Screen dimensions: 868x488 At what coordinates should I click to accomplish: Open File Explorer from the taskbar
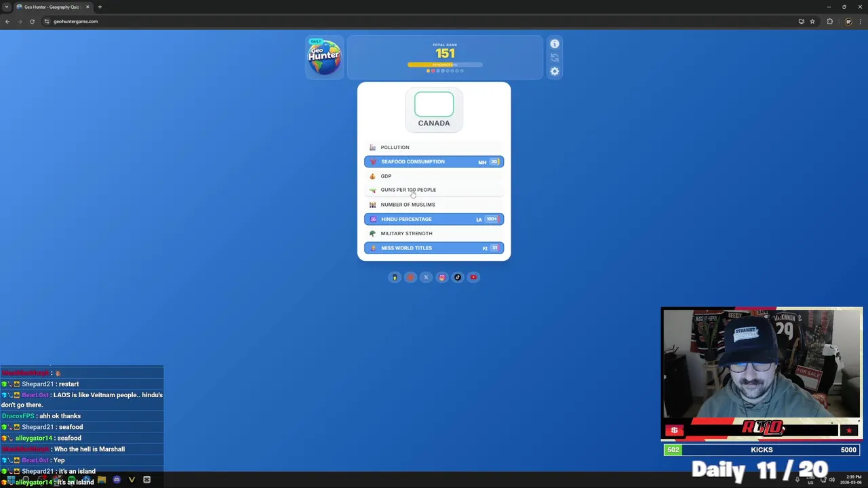tap(102, 480)
